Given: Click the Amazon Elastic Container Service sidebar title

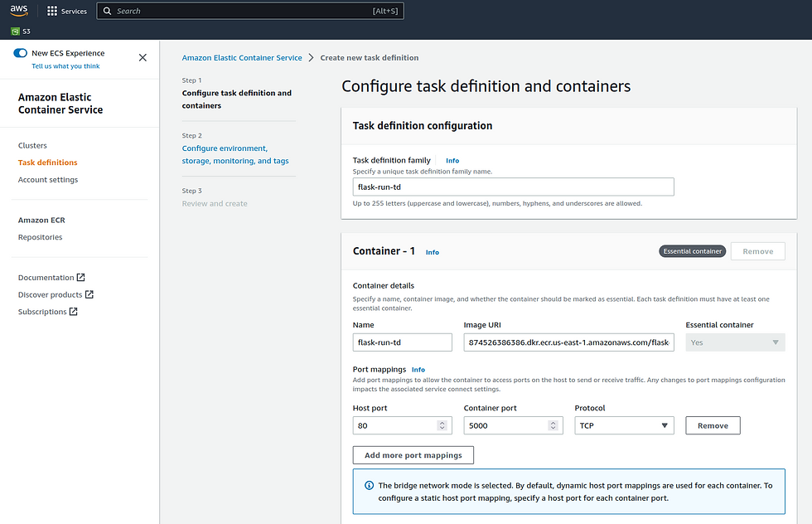Looking at the screenshot, I should pyautogui.click(x=60, y=104).
